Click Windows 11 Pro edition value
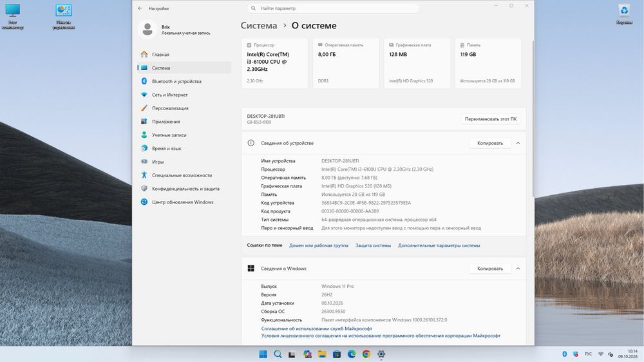644x362 pixels. 337,287
